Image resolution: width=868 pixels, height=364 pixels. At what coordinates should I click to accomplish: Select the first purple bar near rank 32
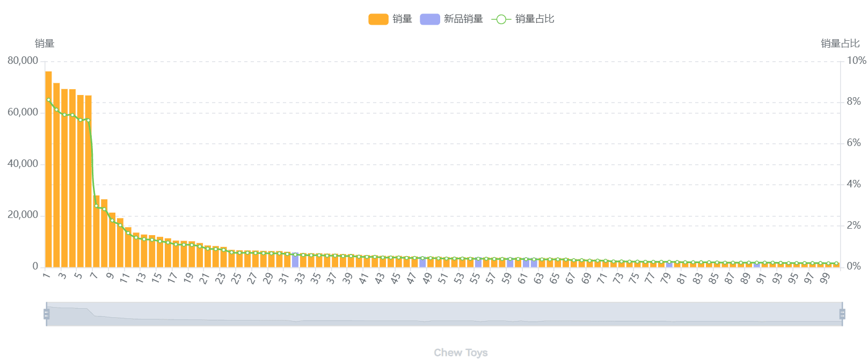point(295,260)
